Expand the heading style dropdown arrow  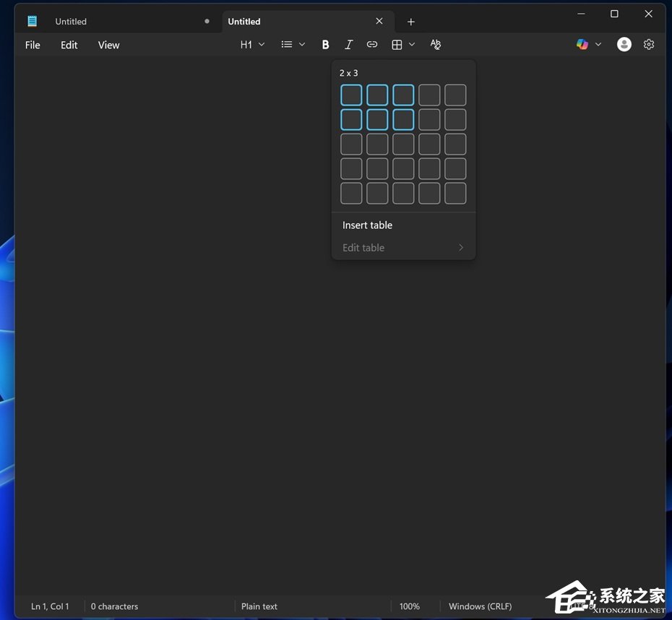262,45
